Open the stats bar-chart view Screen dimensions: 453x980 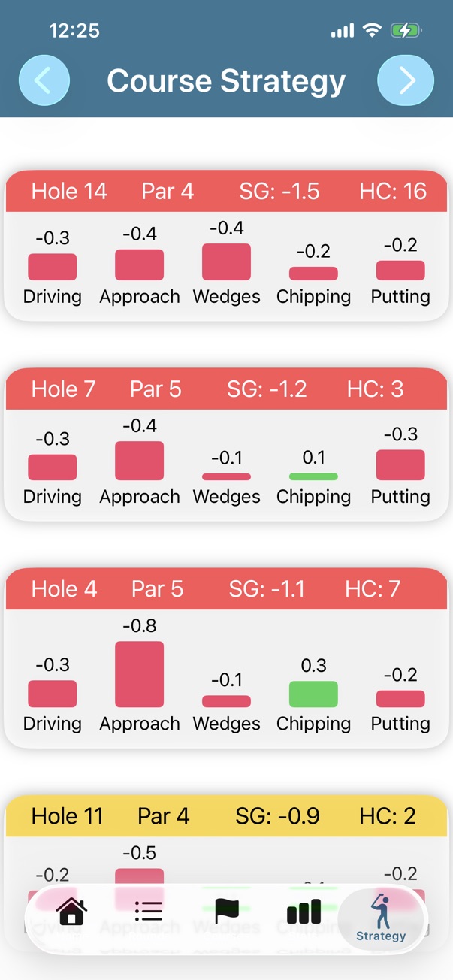click(x=304, y=910)
